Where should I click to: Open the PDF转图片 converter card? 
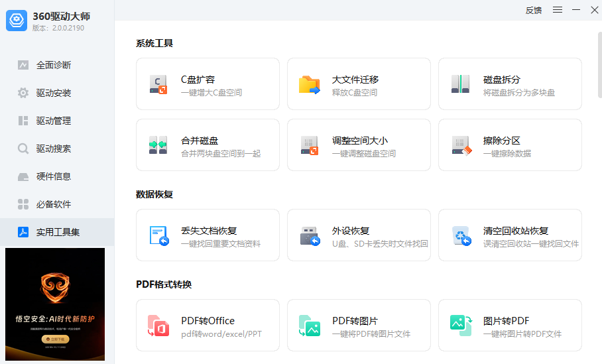[x=359, y=326]
